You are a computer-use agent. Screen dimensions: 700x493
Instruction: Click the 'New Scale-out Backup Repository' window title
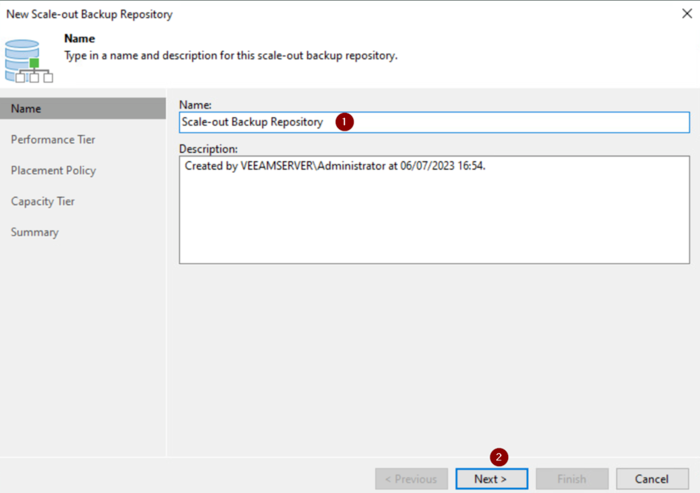89,14
